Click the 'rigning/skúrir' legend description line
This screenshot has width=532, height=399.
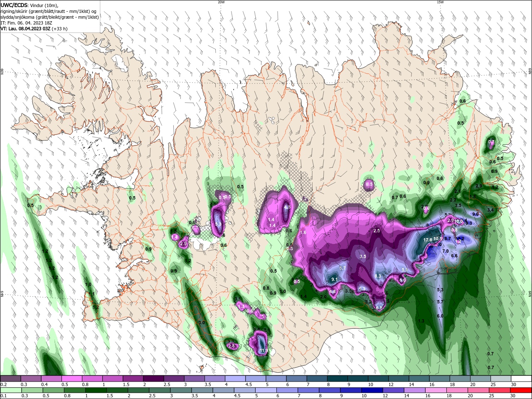pyautogui.click(x=49, y=11)
